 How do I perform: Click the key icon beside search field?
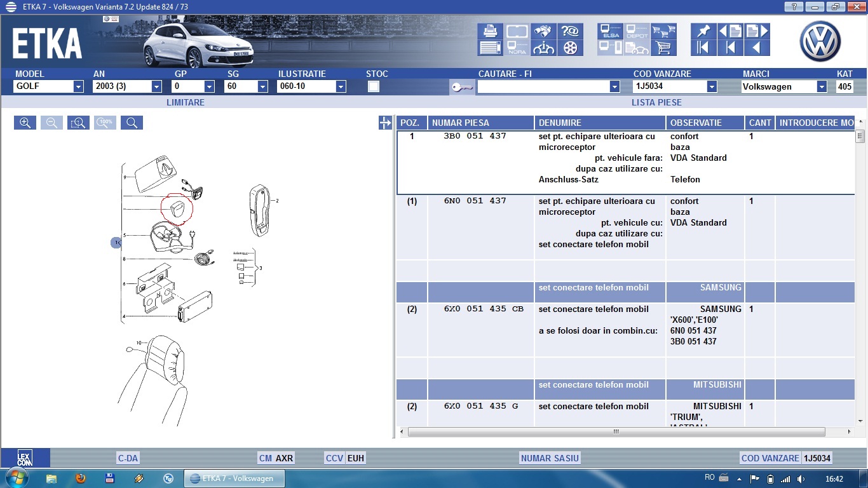coord(462,87)
